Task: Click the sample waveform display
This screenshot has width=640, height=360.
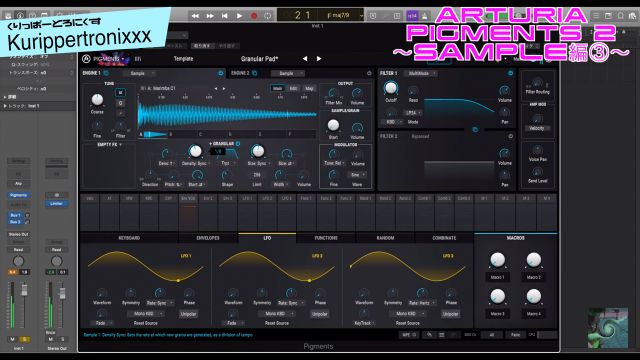Action: pyautogui.click(x=228, y=115)
